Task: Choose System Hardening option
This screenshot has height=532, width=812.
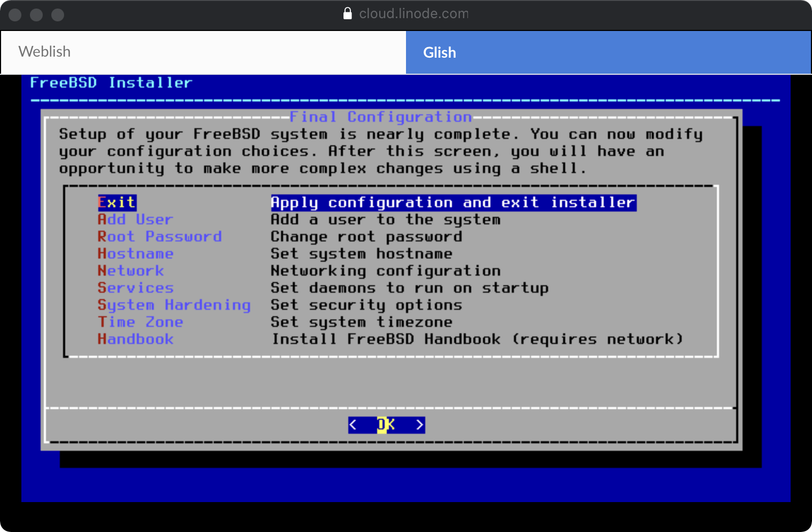Action: tap(174, 305)
